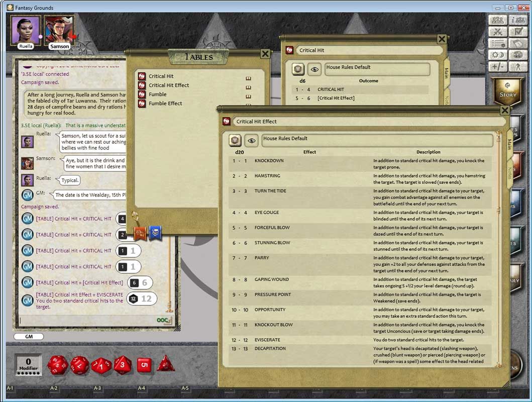Open the group characters icon on right toolbar
Screen dimensions: 532x402
click(497, 20)
